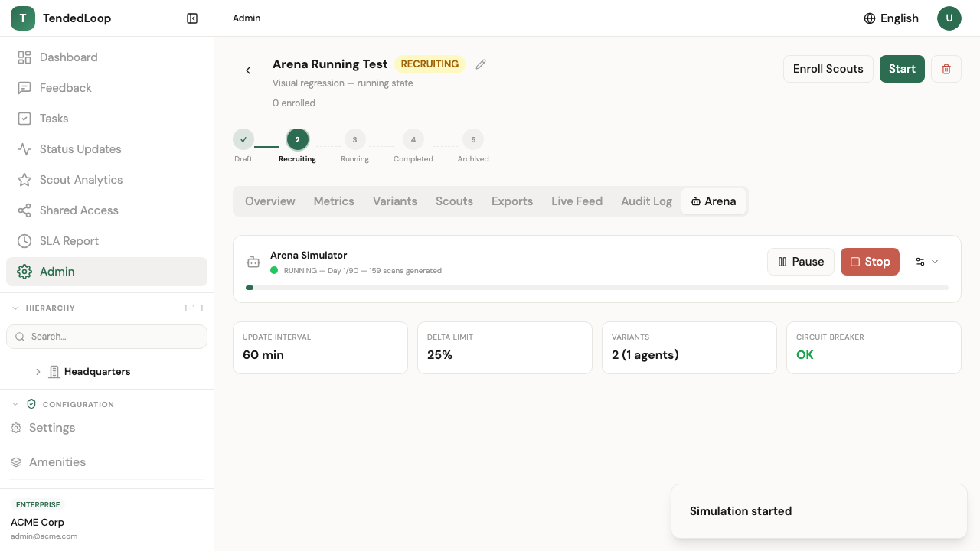Open the SLA Report page
Screen dimensions: 980x551
[x=69, y=241]
